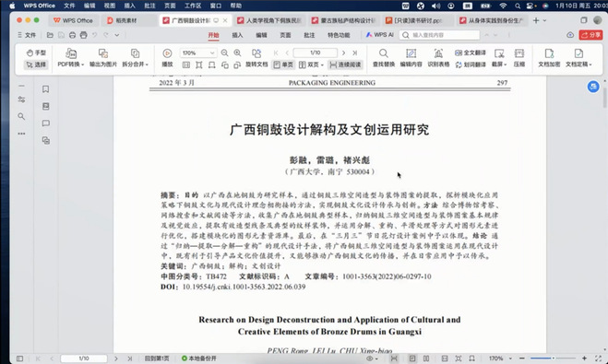Toggle 连续阅读 continuous reading mode
Image resolution: width=608 pixels, height=364 pixels.
pyautogui.click(x=345, y=65)
